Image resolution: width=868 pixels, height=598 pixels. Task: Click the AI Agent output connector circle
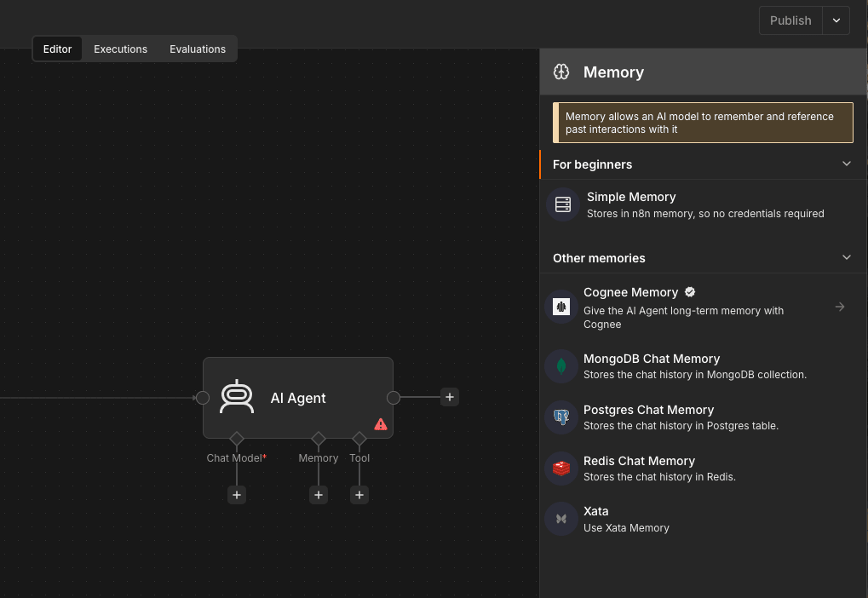pyautogui.click(x=393, y=398)
